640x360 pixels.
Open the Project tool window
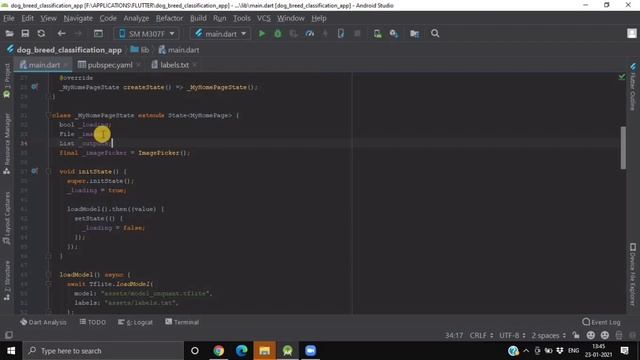tap(7, 81)
